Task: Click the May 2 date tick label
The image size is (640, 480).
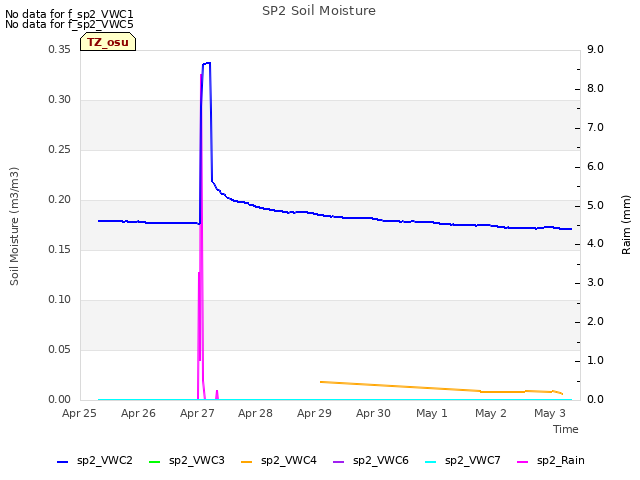Action: (491, 413)
